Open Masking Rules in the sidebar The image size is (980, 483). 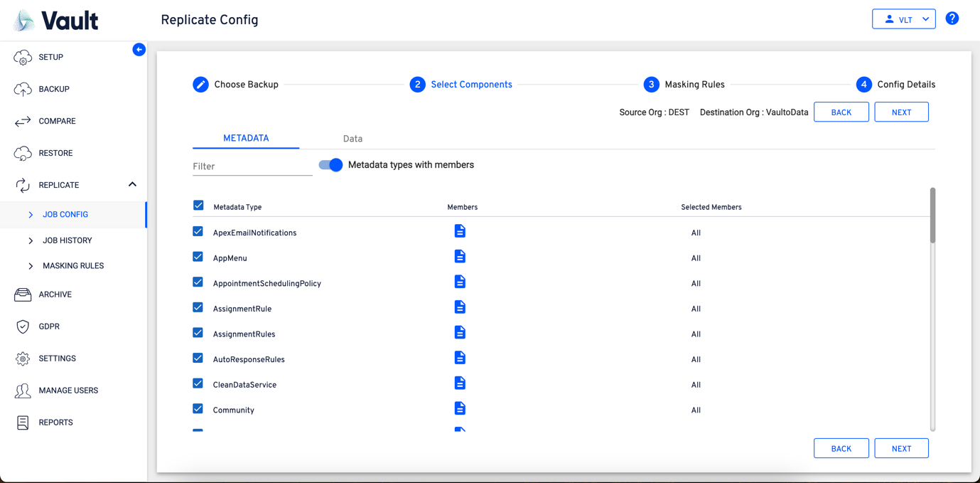[72, 266]
